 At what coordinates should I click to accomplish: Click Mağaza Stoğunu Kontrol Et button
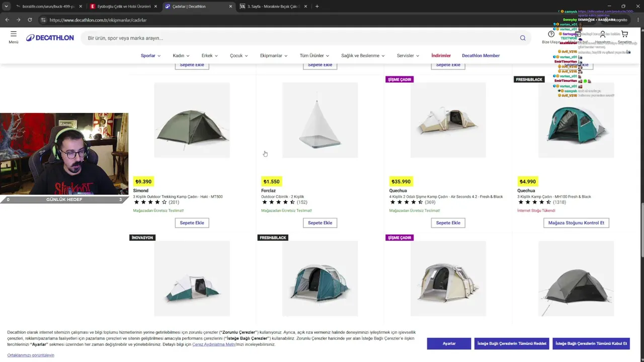576,223
